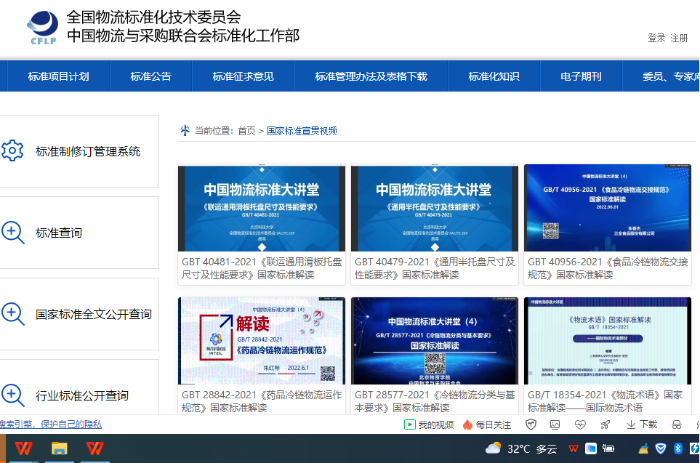Open GBT 40481-2021 video thumbnail

click(x=262, y=208)
